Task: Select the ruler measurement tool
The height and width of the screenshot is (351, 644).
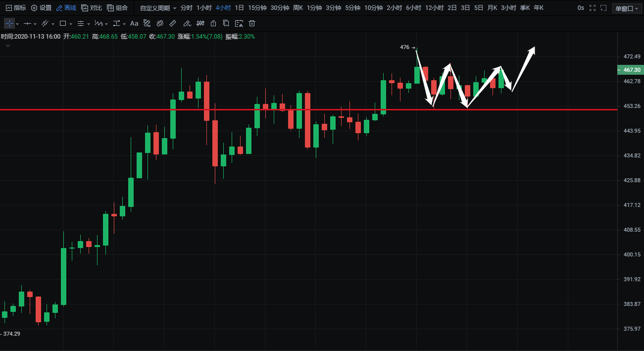Action: point(173,23)
